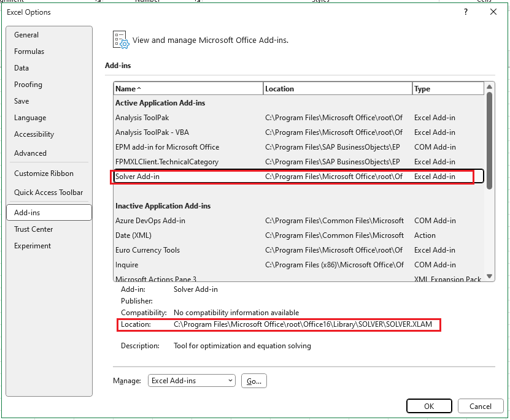510x420 pixels.
Task: Select the Add-ins category
Action: 48,212
